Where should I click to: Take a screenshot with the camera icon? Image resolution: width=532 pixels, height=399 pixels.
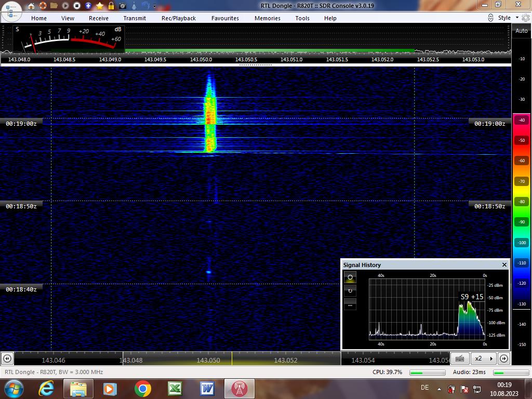tap(123, 5)
